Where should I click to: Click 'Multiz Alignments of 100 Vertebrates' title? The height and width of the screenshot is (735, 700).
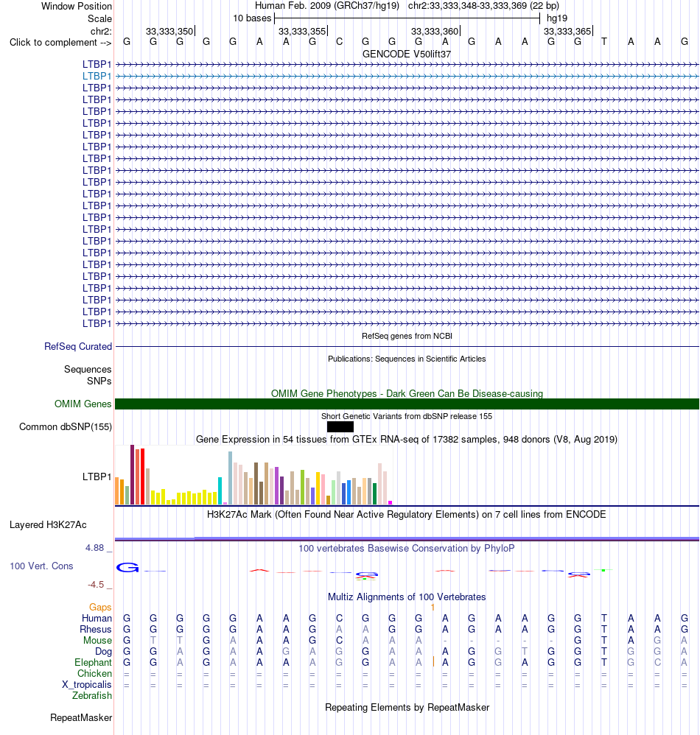point(407,597)
